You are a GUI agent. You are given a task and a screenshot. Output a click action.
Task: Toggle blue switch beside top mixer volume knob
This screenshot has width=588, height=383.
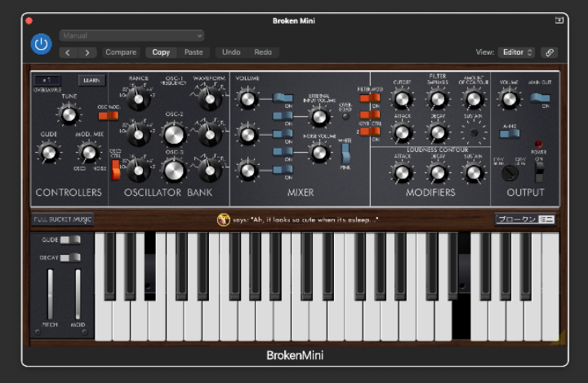[x=283, y=98]
